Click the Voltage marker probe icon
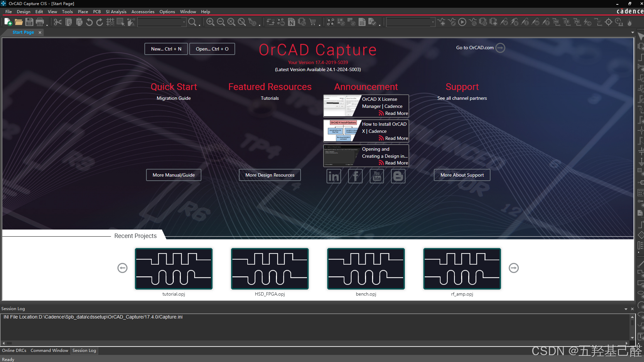Viewport: 644px width, 362px height. [x=504, y=22]
